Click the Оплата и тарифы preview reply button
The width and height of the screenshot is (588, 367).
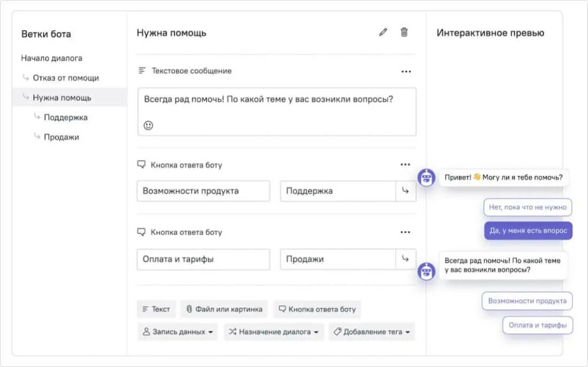(x=537, y=325)
